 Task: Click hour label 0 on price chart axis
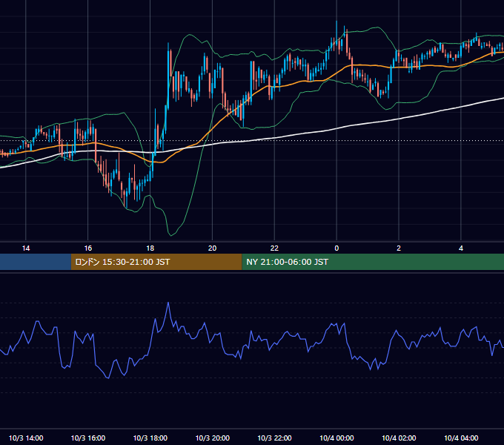tap(336, 248)
